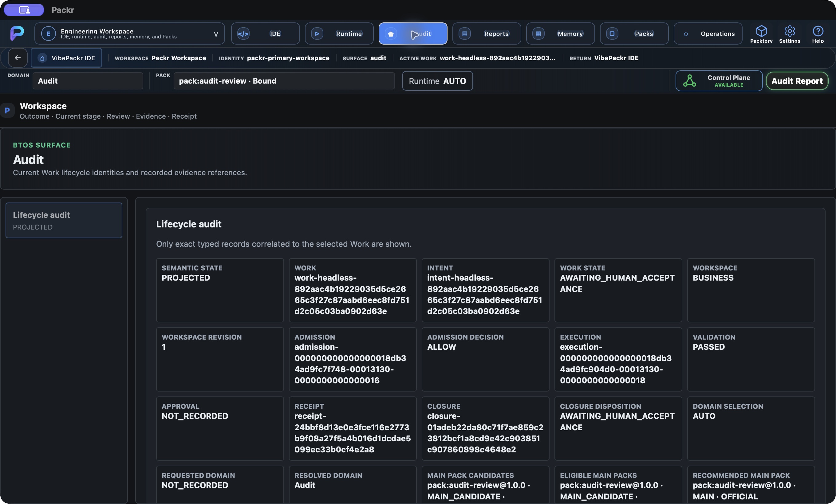The width and height of the screenshot is (836, 504).
Task: Click the workspace 'P' badge icon
Action: point(7,111)
